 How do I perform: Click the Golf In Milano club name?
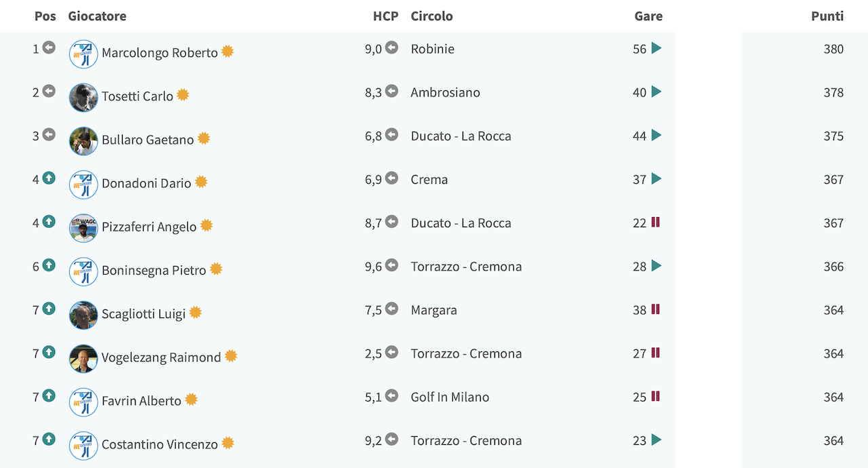pyautogui.click(x=450, y=397)
